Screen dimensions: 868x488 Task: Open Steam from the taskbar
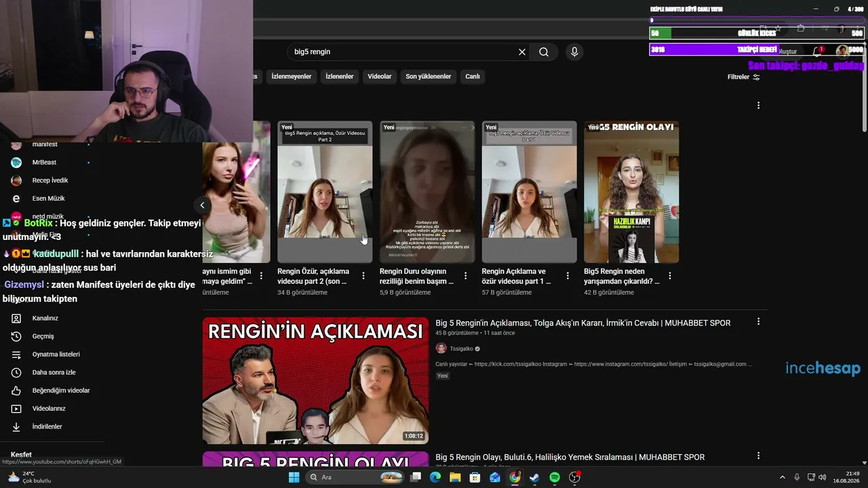[534, 477]
